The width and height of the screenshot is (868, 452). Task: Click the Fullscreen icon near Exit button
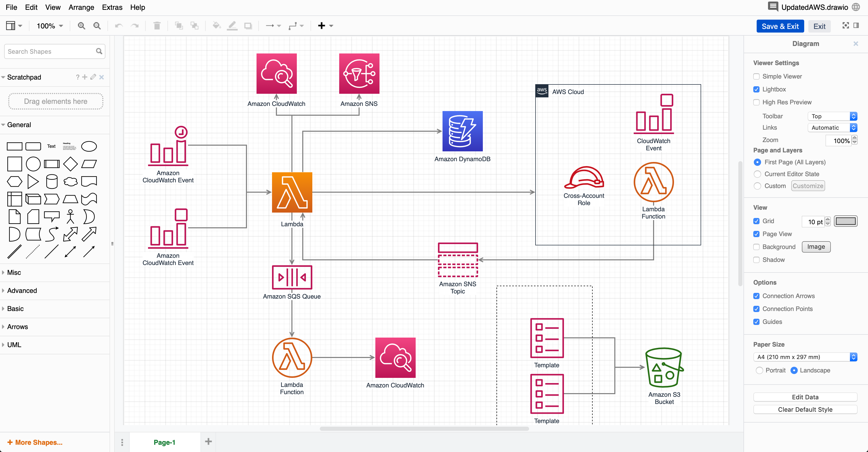846,26
